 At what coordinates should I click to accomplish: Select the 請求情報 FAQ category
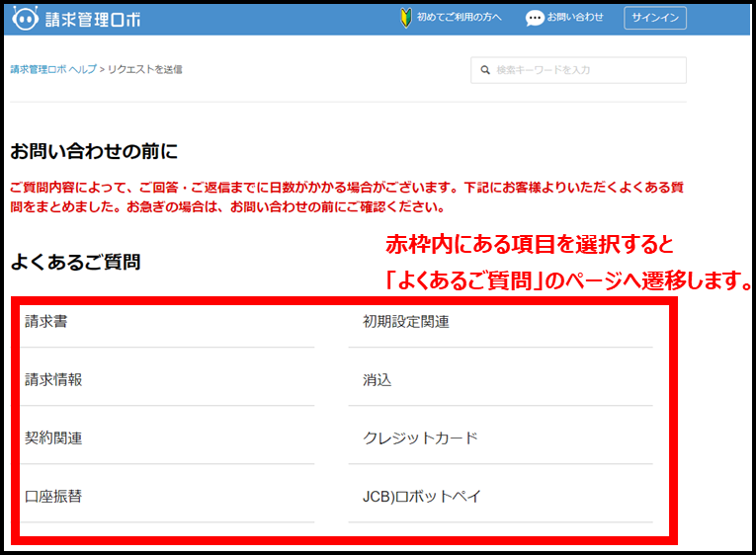tap(53, 380)
